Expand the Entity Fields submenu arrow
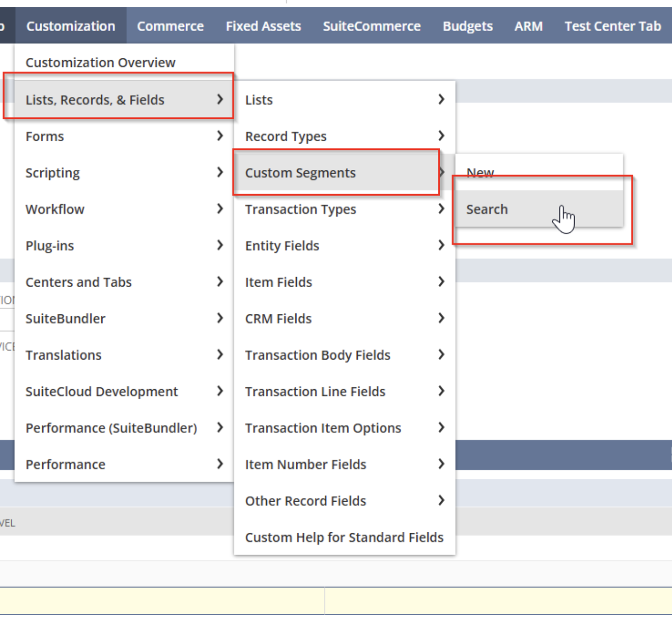The width and height of the screenshot is (672, 623). 441,246
